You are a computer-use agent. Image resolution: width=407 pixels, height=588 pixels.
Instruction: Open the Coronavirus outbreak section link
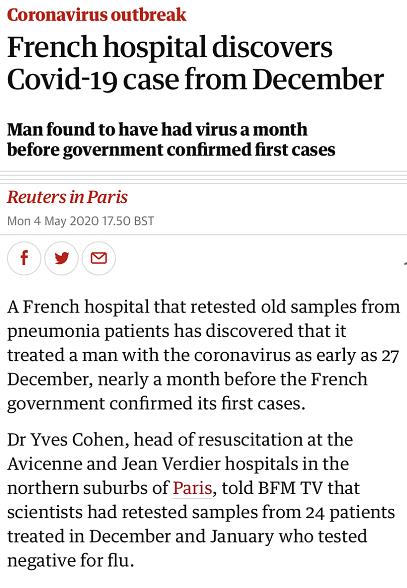click(96, 15)
